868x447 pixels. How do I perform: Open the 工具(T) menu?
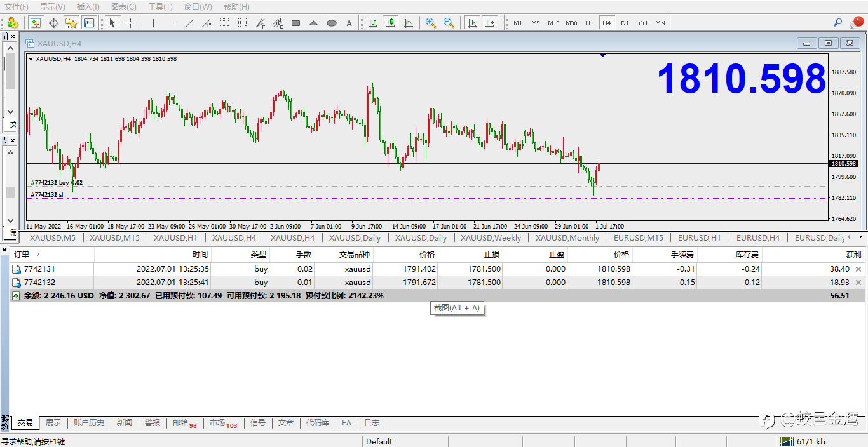pyautogui.click(x=160, y=6)
